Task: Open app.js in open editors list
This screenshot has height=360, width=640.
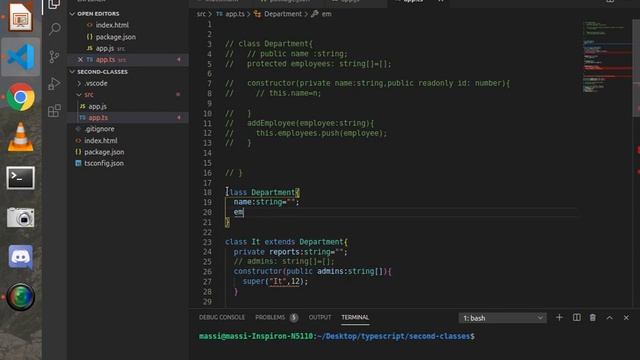Action: pos(105,48)
